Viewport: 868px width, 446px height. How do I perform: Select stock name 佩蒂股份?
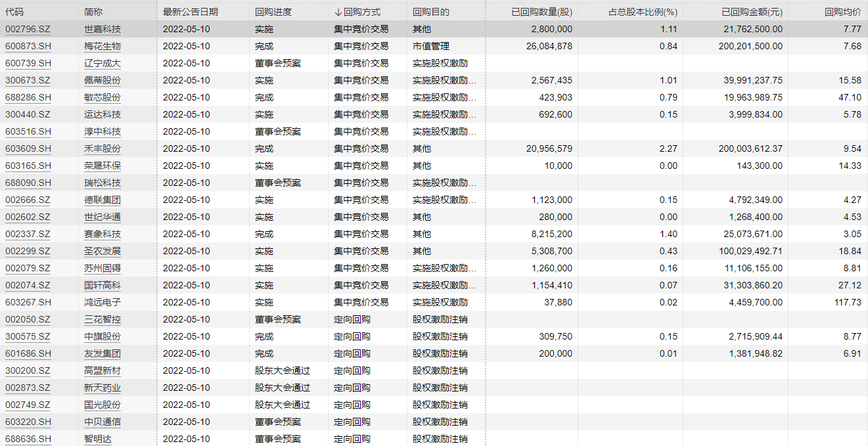(103, 80)
